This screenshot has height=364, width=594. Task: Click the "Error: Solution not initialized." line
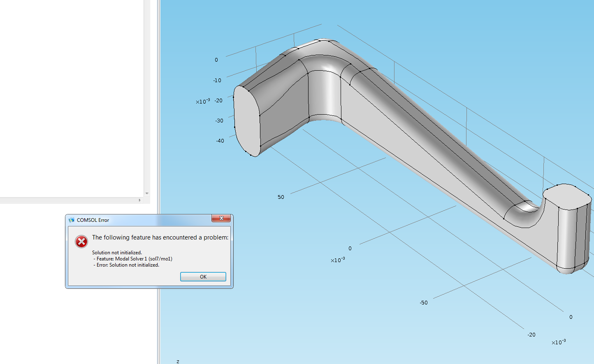[x=128, y=265]
